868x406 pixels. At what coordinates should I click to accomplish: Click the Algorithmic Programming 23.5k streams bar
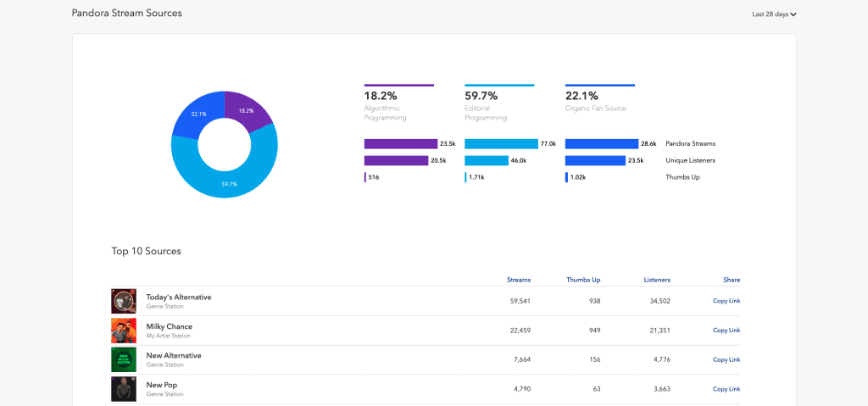pyautogui.click(x=401, y=144)
